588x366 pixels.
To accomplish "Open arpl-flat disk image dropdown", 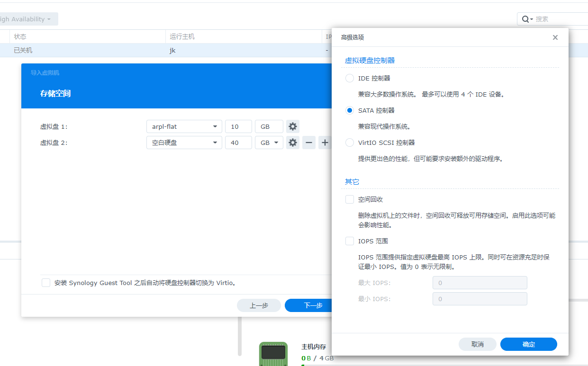I will 184,126.
